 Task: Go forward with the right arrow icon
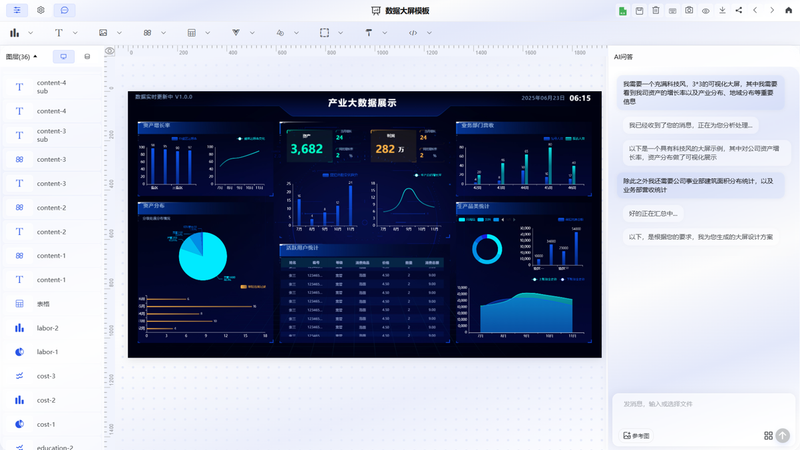(772, 10)
